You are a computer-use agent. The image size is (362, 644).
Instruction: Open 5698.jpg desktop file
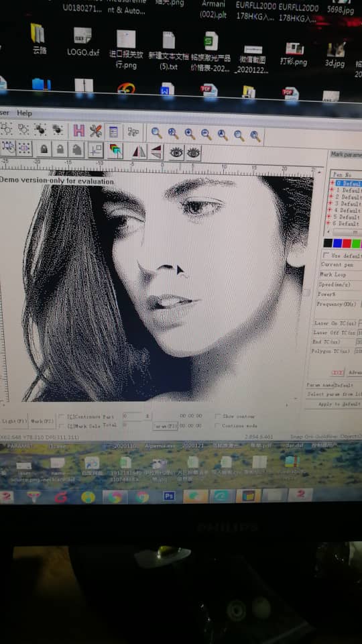(341, 9)
